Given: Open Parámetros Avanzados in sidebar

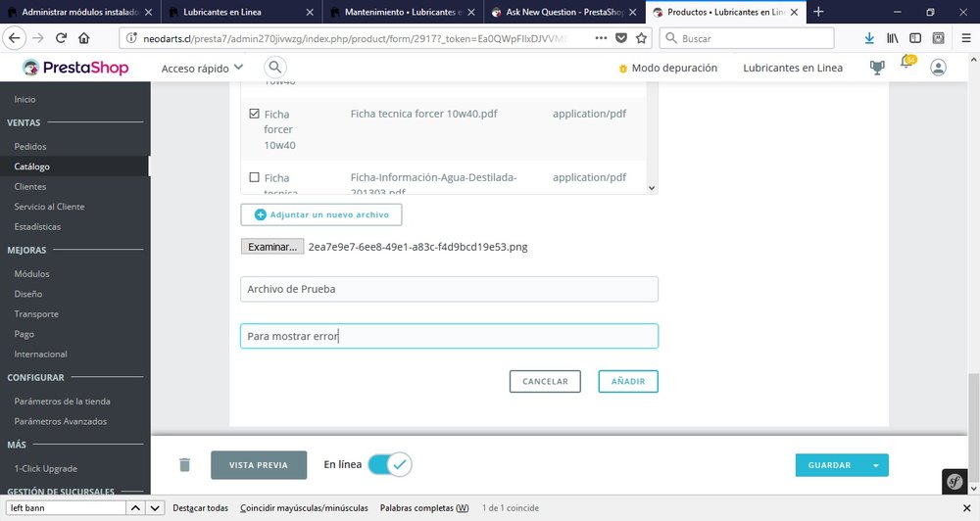Looking at the screenshot, I should tap(61, 421).
